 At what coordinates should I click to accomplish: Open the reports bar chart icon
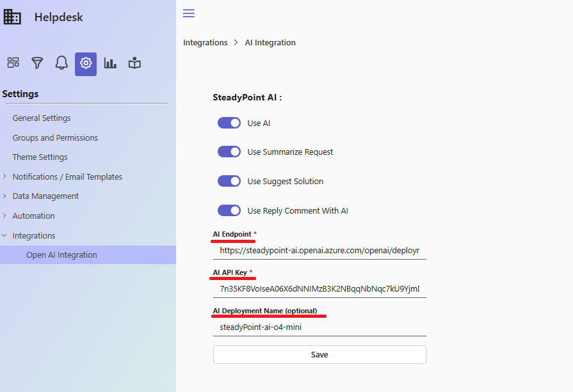[110, 63]
